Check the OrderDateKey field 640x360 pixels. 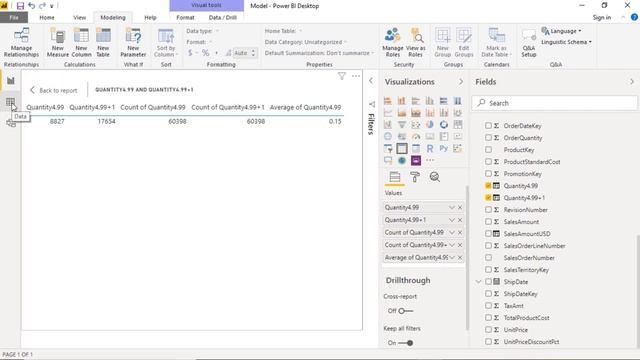488,126
